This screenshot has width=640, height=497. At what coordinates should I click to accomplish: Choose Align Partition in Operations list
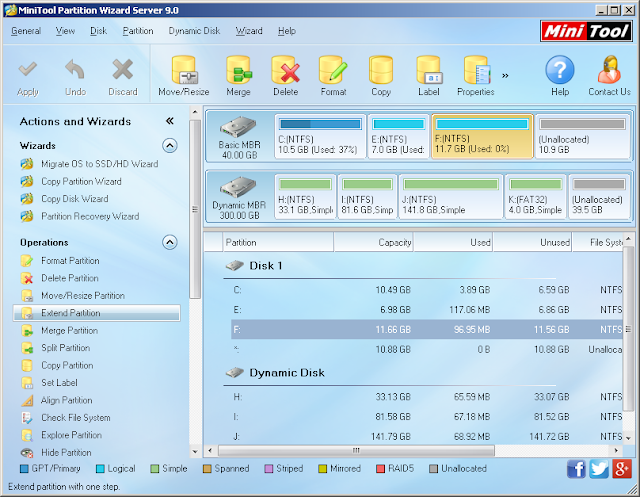[67, 400]
